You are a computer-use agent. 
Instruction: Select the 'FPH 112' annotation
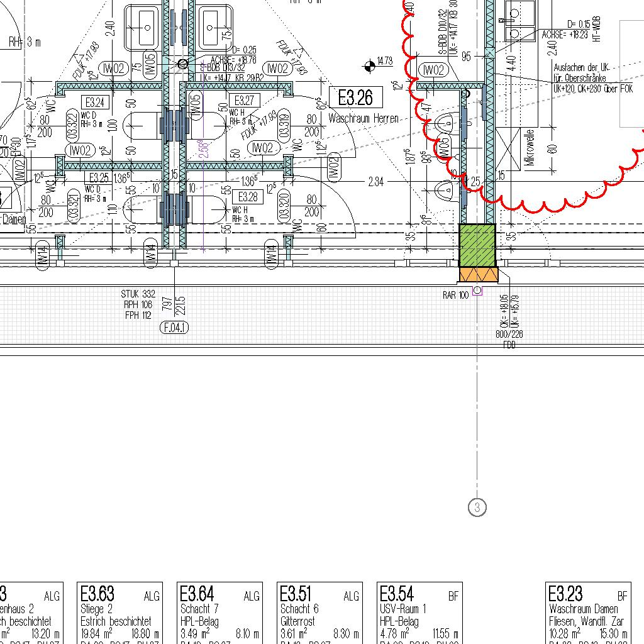(x=138, y=315)
